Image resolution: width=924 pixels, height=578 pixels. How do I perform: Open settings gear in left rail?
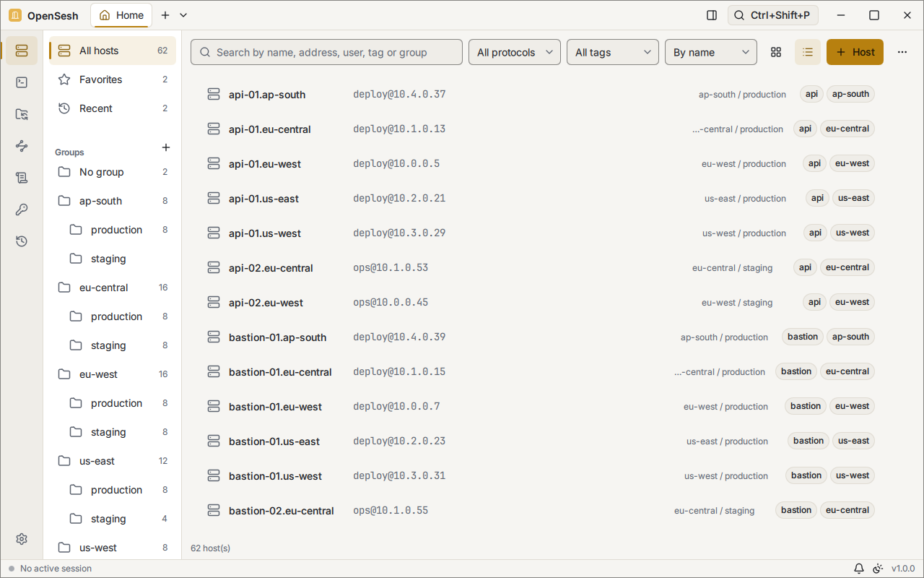(22, 539)
